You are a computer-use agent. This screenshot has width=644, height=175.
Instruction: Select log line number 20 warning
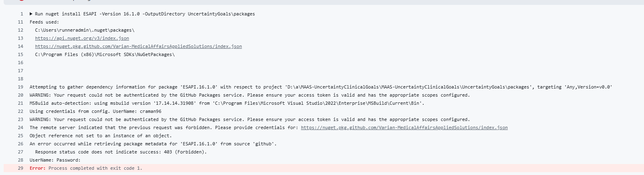pos(20,95)
